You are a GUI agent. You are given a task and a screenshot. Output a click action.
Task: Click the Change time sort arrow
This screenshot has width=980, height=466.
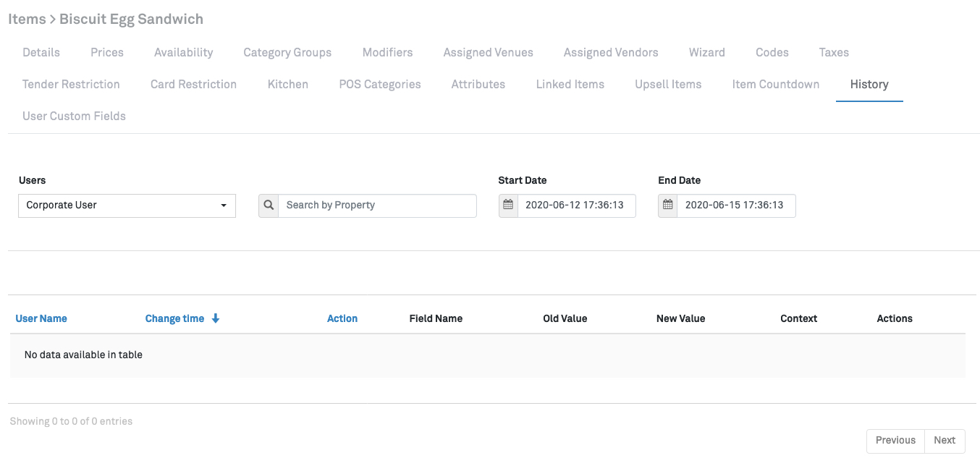pyautogui.click(x=216, y=318)
